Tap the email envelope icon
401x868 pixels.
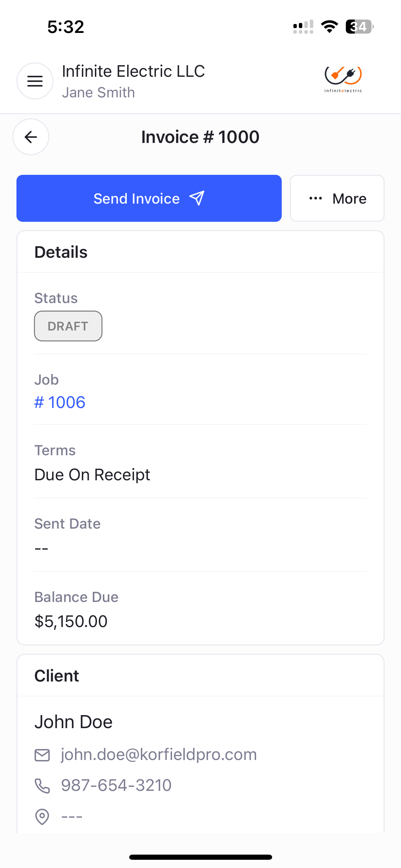tap(42, 755)
